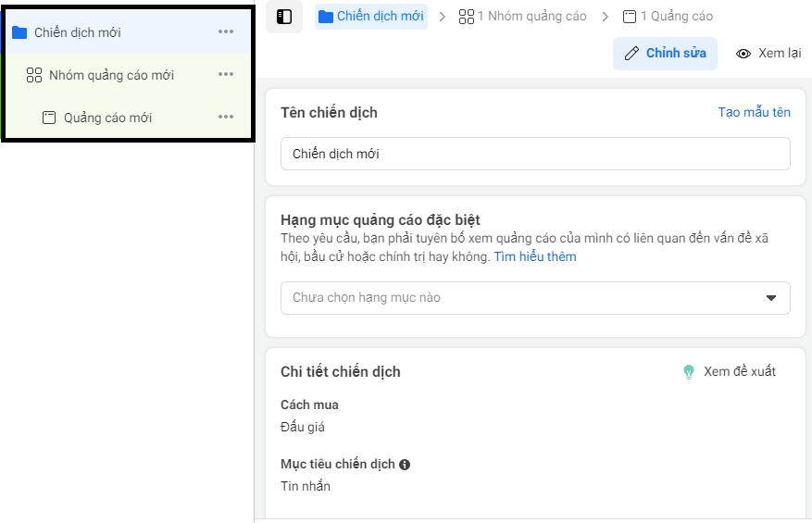Click the blue campaign folder icon in sidebar
Screen dimensions: 812x523
point(19,32)
